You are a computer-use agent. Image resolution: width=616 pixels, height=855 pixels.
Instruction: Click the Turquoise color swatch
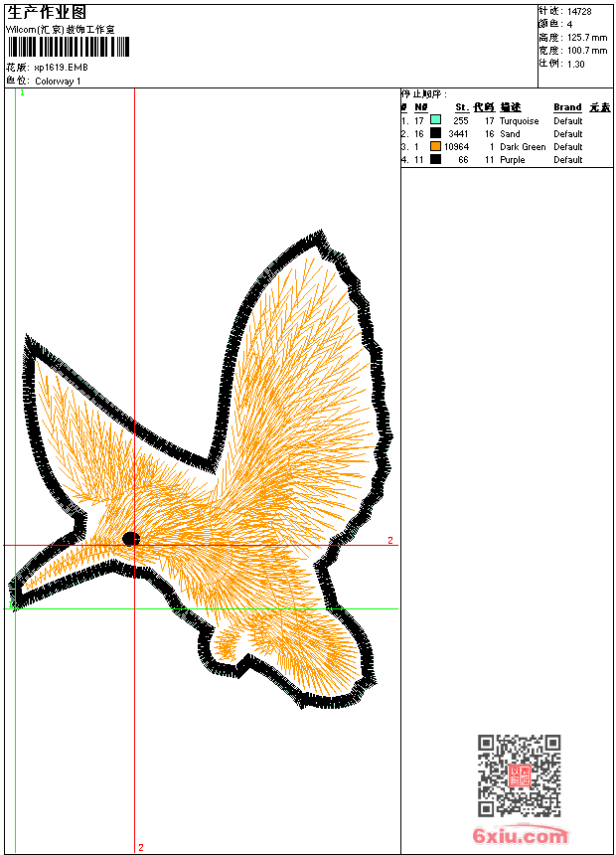[x=435, y=119]
